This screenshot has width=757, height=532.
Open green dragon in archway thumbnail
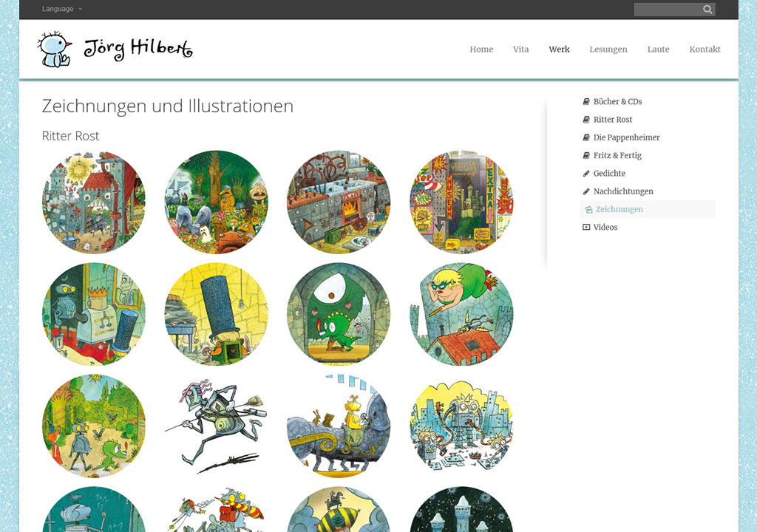339,314
